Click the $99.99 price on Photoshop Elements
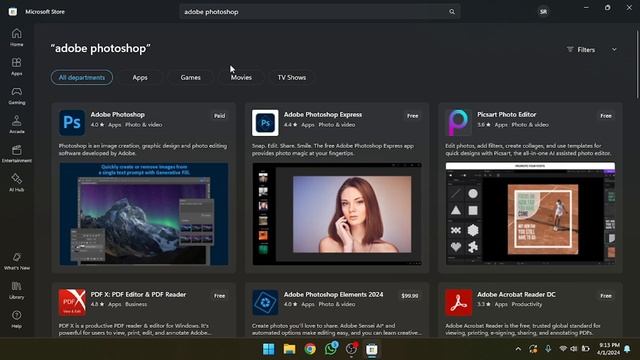This screenshot has height=360, width=640. click(x=409, y=296)
